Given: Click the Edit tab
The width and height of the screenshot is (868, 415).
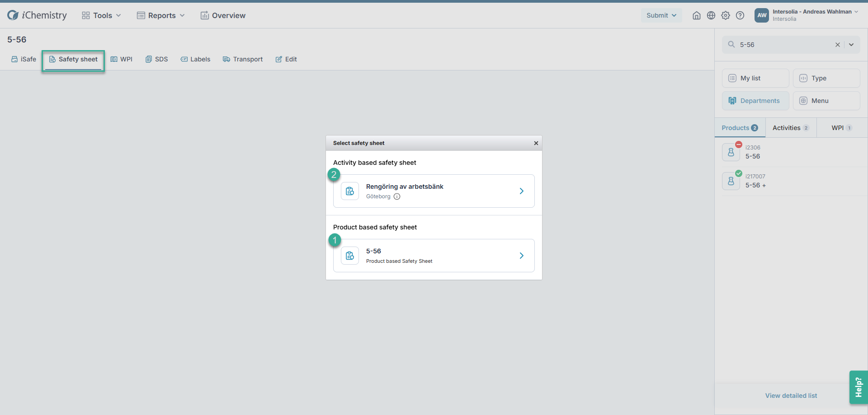Looking at the screenshot, I should (x=286, y=59).
